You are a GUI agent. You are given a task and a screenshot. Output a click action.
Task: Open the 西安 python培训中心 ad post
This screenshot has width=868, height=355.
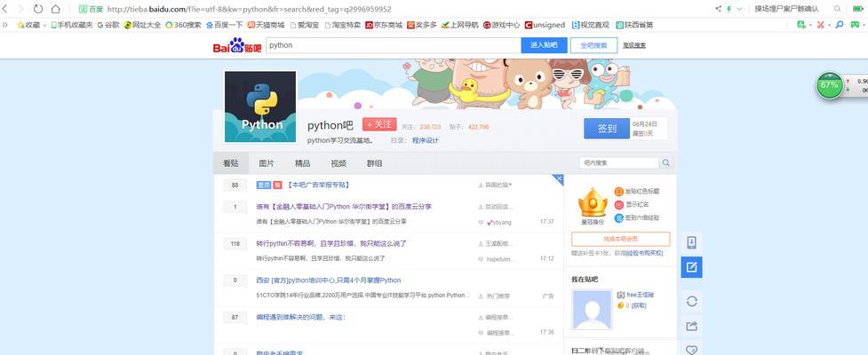(328, 280)
